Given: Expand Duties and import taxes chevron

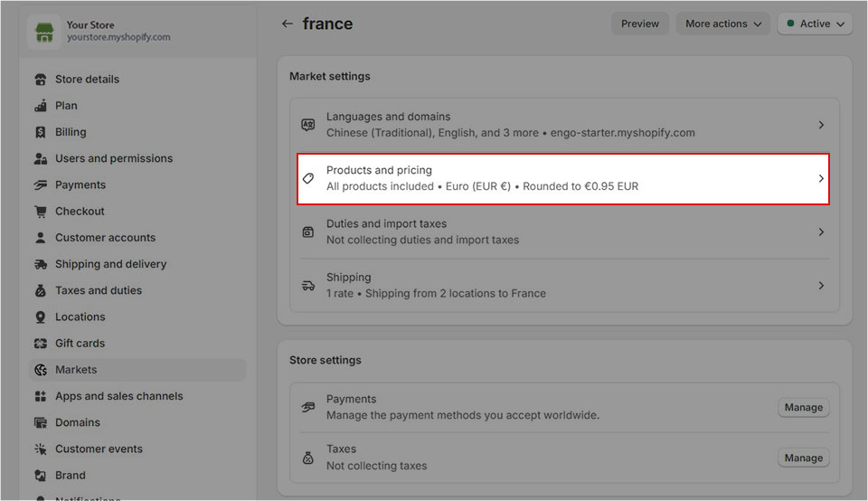Looking at the screenshot, I should coord(821,232).
